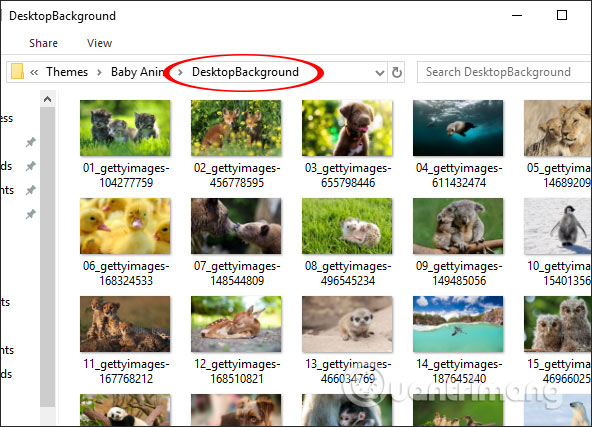Screen dimensions: 592x427
Task: Select the baby monkey thumbnail in bottom row
Action: tap(347, 410)
